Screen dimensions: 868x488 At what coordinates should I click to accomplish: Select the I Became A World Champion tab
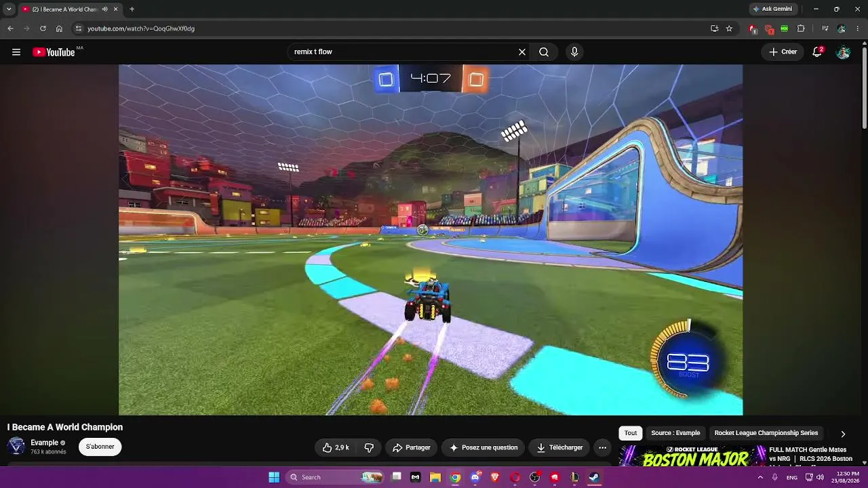pyautogui.click(x=64, y=9)
